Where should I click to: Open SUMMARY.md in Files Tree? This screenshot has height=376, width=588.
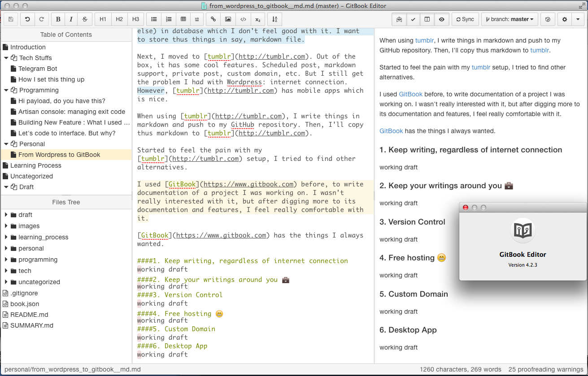click(x=32, y=325)
